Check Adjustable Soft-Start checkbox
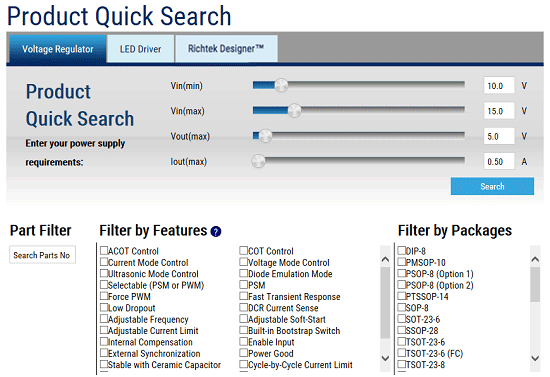This screenshot has height=377, width=550. tap(243, 318)
